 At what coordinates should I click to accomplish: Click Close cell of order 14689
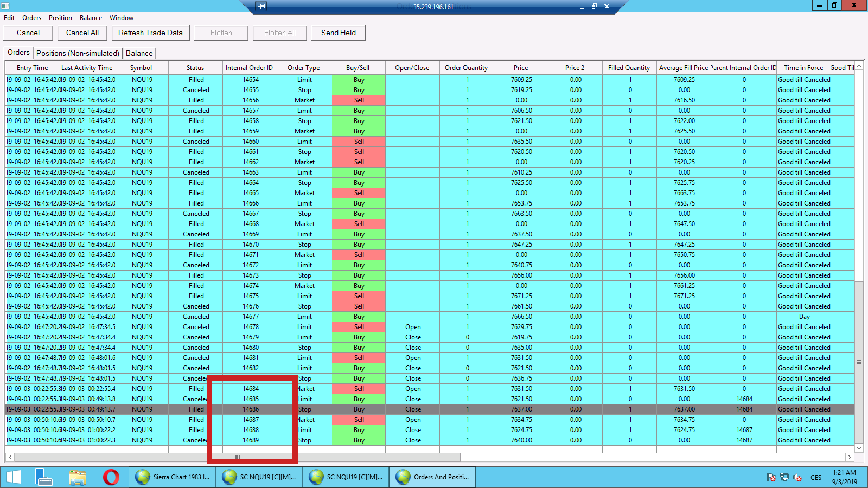tap(413, 440)
